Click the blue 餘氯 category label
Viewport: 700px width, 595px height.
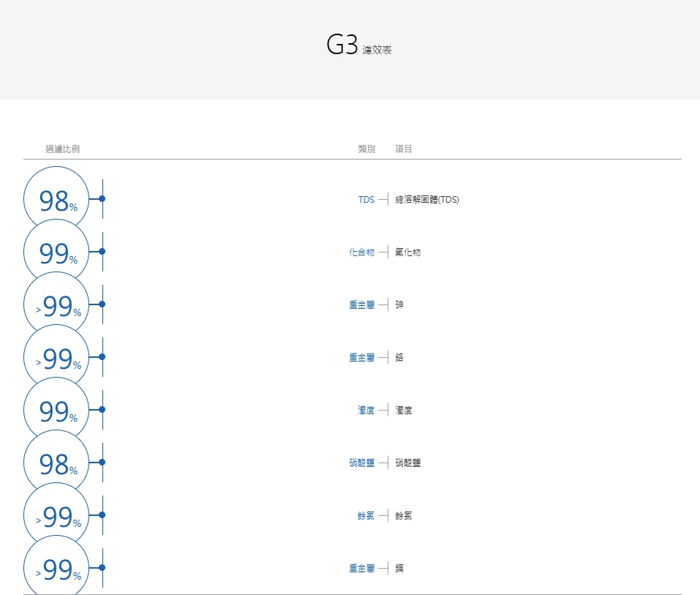[x=366, y=515]
